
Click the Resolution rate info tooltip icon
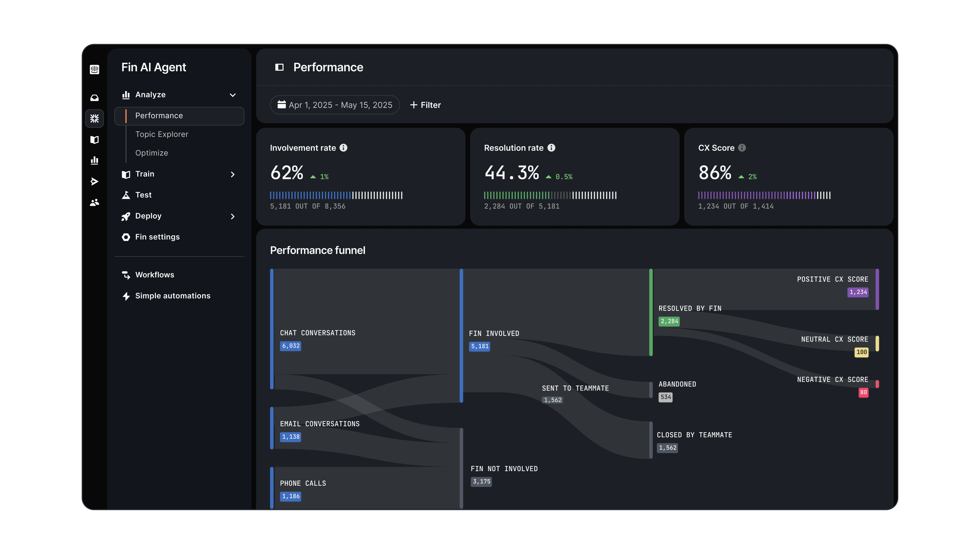click(x=552, y=148)
